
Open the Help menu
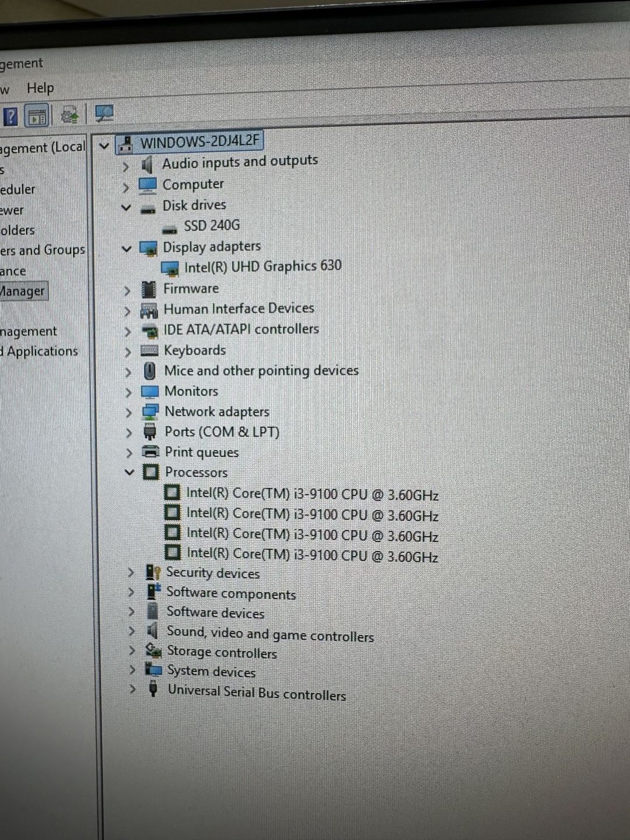coord(40,88)
